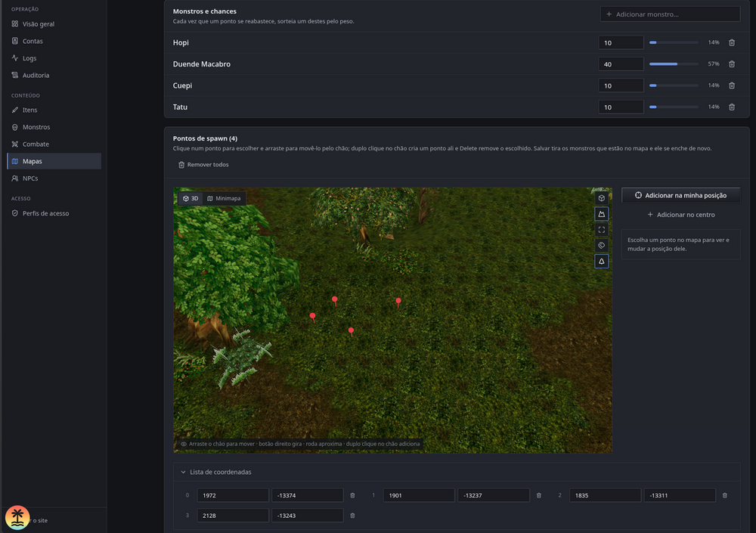Open Itens under Conteúdo

point(54,110)
